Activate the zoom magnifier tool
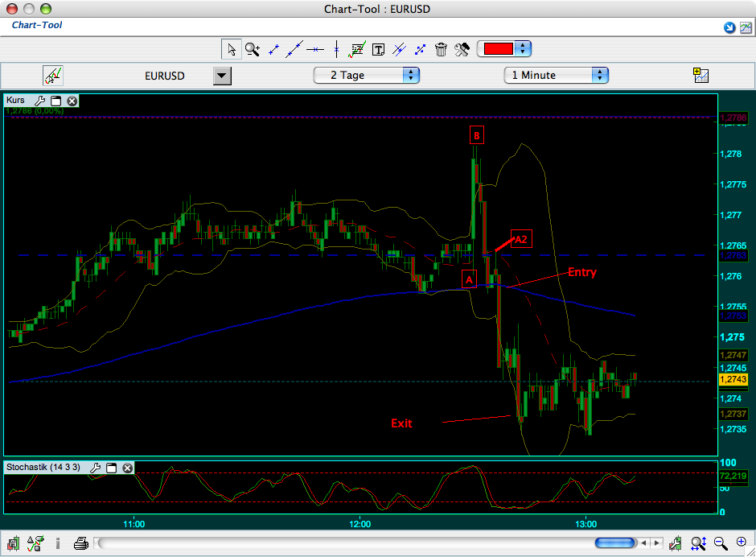 coord(253,49)
